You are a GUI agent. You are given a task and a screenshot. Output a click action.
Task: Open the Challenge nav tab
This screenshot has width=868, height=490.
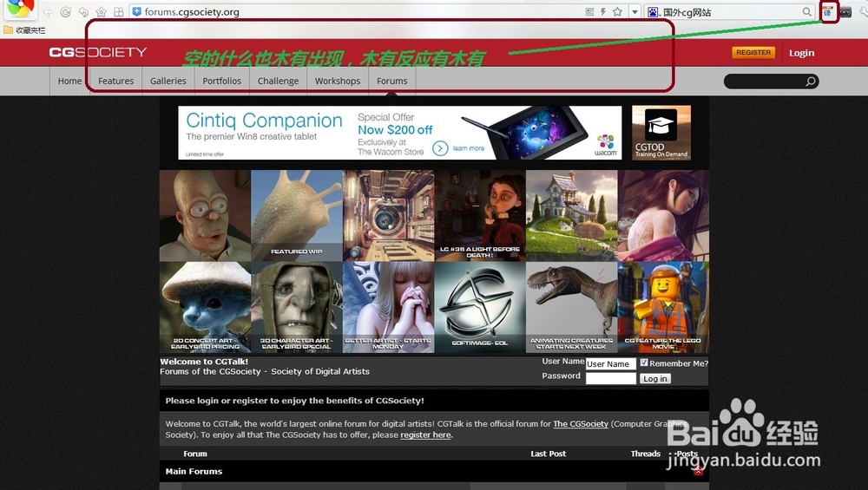(x=278, y=81)
